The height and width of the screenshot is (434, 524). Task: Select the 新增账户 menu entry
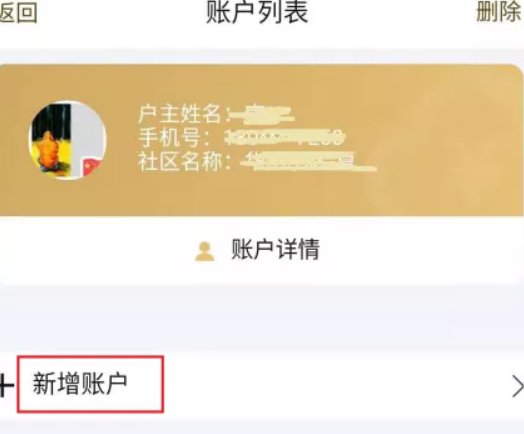pyautogui.click(x=80, y=384)
